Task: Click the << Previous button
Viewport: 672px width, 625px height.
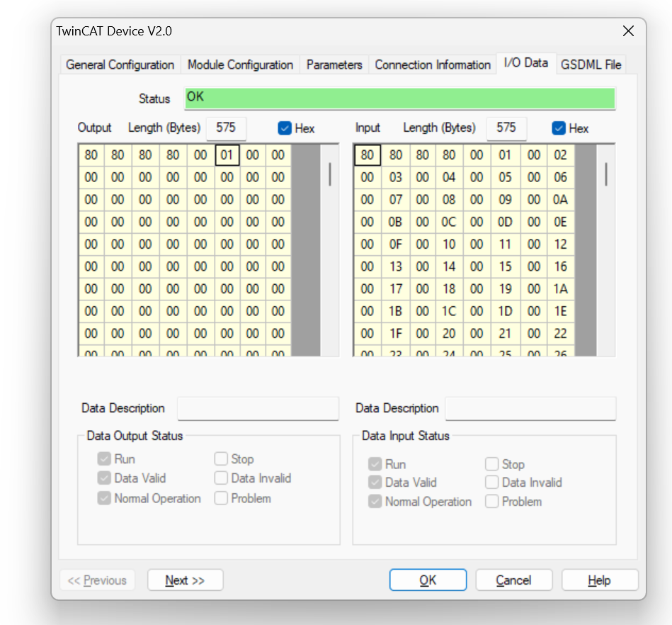Action: pos(97,580)
